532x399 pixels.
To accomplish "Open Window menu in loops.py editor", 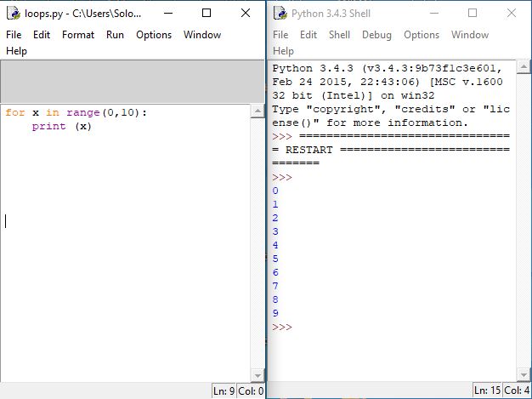I will click(x=202, y=35).
